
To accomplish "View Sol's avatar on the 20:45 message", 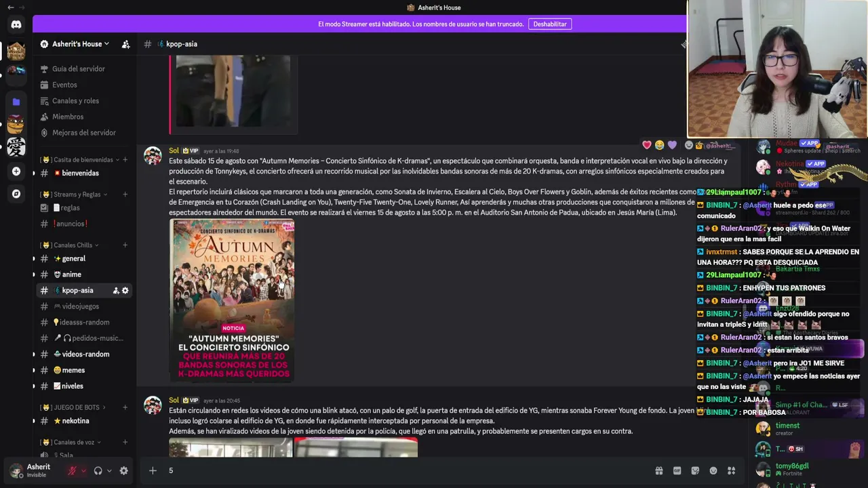I will click(153, 406).
